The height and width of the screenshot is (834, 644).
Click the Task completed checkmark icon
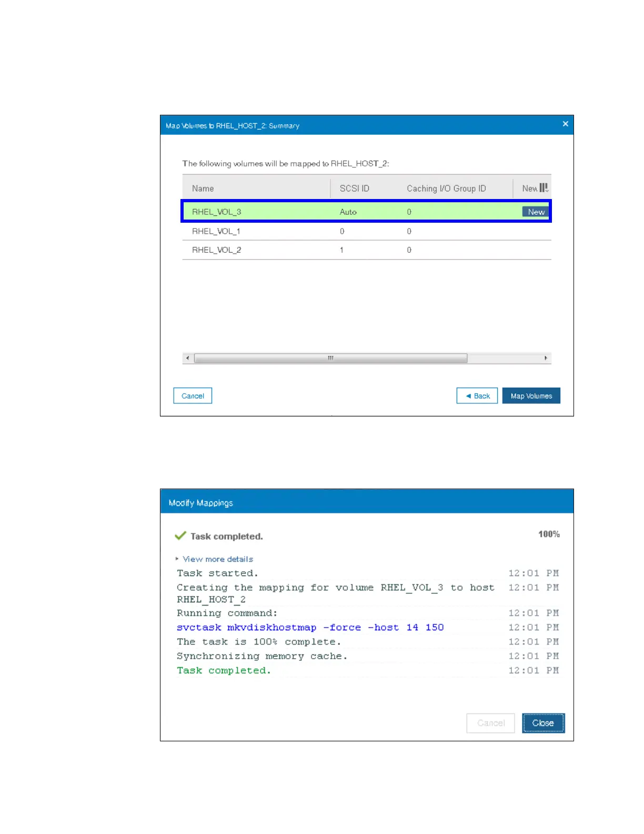click(x=180, y=535)
